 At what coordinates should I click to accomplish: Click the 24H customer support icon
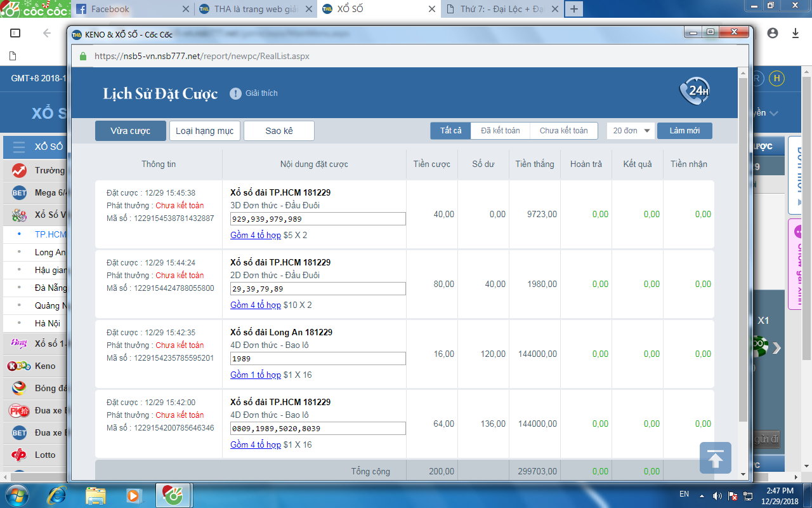tap(694, 91)
